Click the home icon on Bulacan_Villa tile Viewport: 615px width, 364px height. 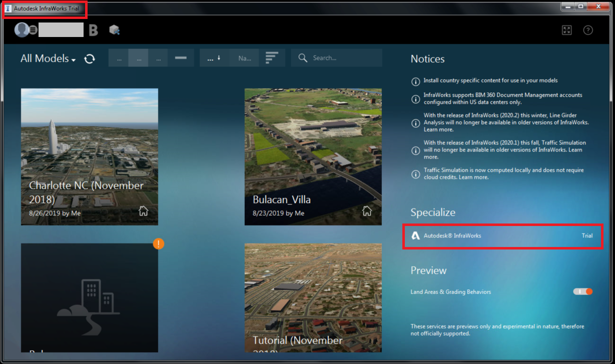pos(367,211)
